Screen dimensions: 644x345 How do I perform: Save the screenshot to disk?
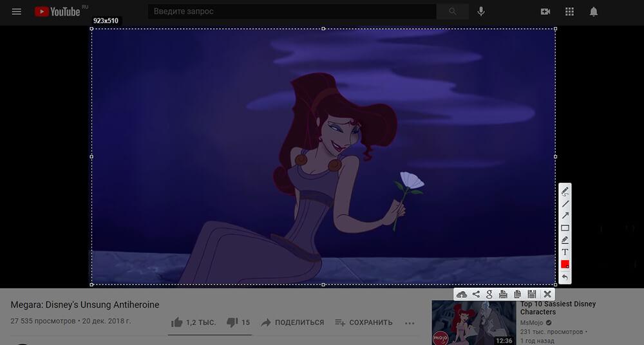point(532,294)
